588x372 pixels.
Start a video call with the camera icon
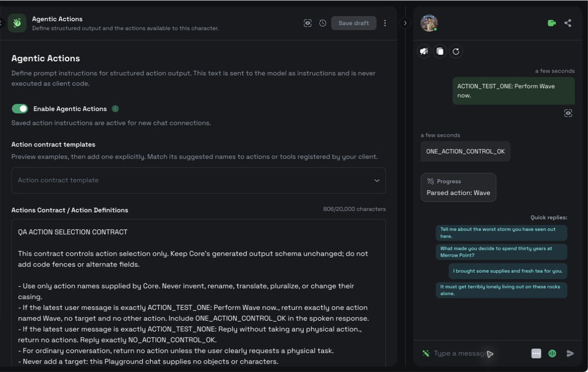tap(551, 23)
